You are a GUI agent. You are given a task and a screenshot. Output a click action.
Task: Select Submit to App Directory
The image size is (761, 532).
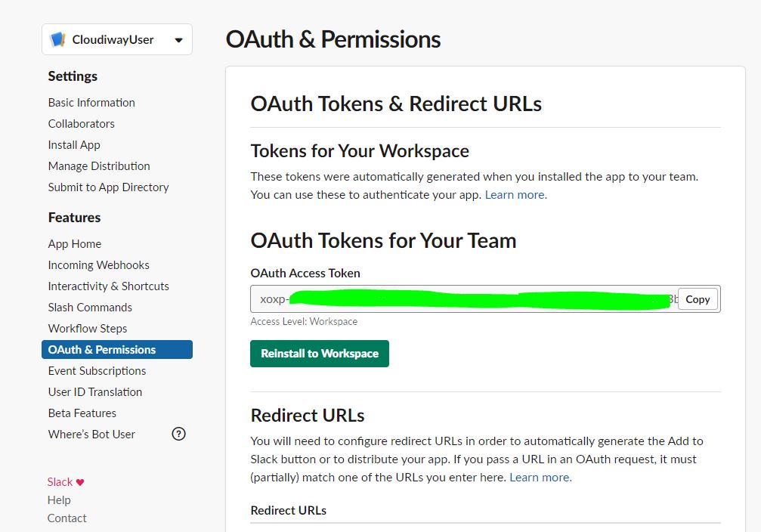[x=108, y=187]
